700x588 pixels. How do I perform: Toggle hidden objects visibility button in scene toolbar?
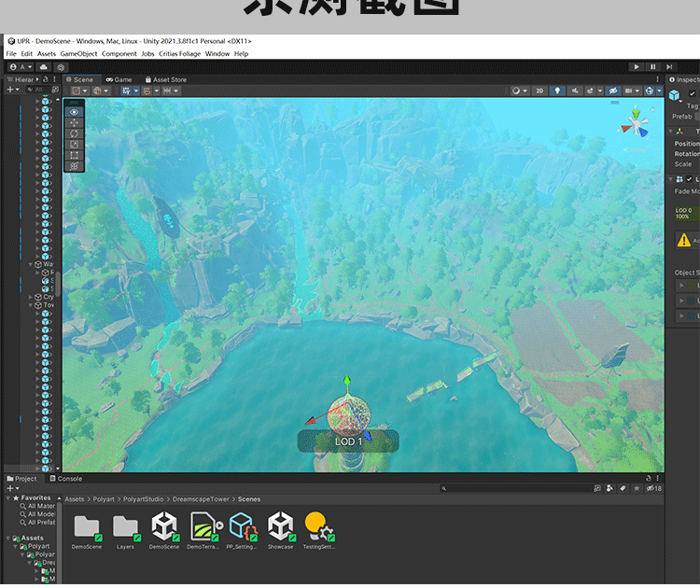(x=613, y=91)
